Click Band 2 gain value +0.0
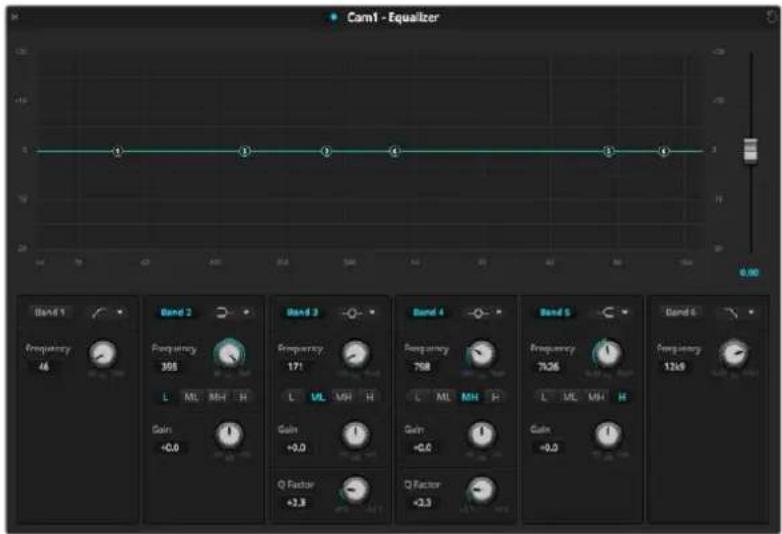 pos(170,448)
